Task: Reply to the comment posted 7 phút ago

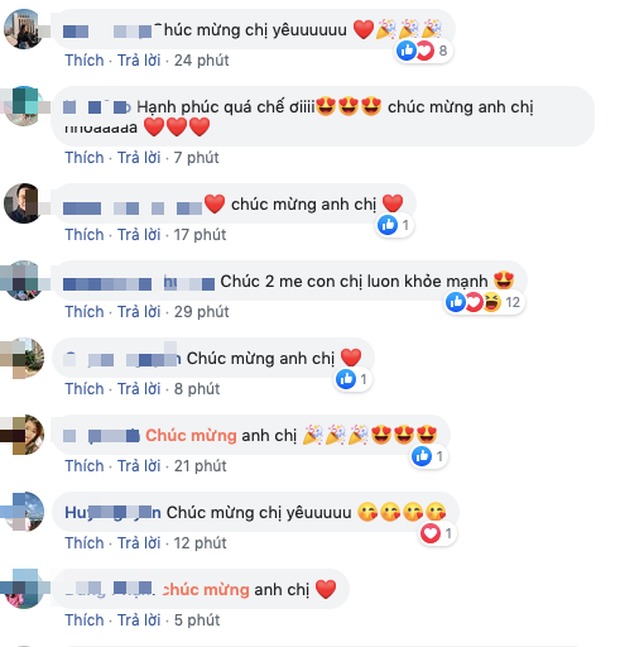Action: (x=139, y=158)
